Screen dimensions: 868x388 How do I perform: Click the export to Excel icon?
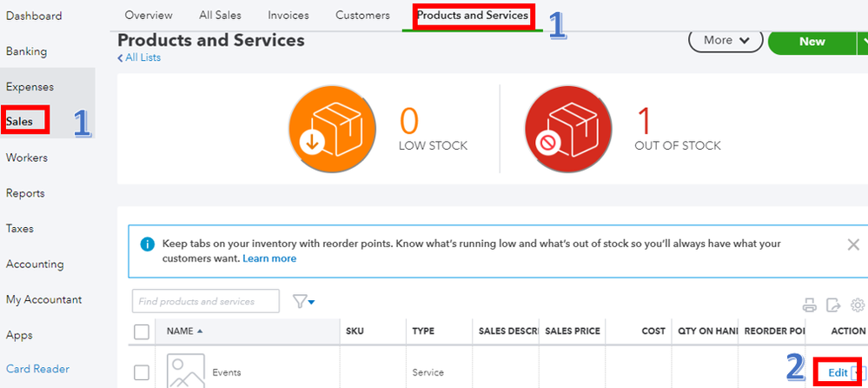pyautogui.click(x=833, y=304)
